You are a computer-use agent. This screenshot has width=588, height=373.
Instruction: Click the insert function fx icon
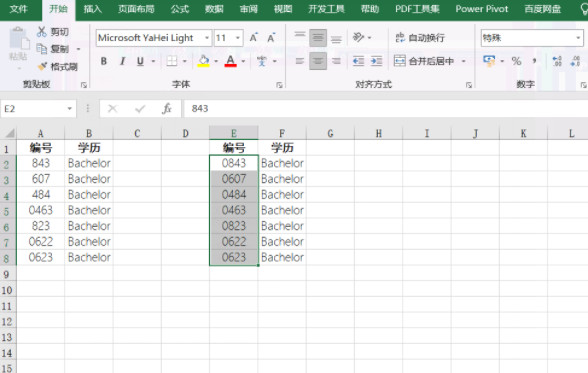tap(166, 109)
